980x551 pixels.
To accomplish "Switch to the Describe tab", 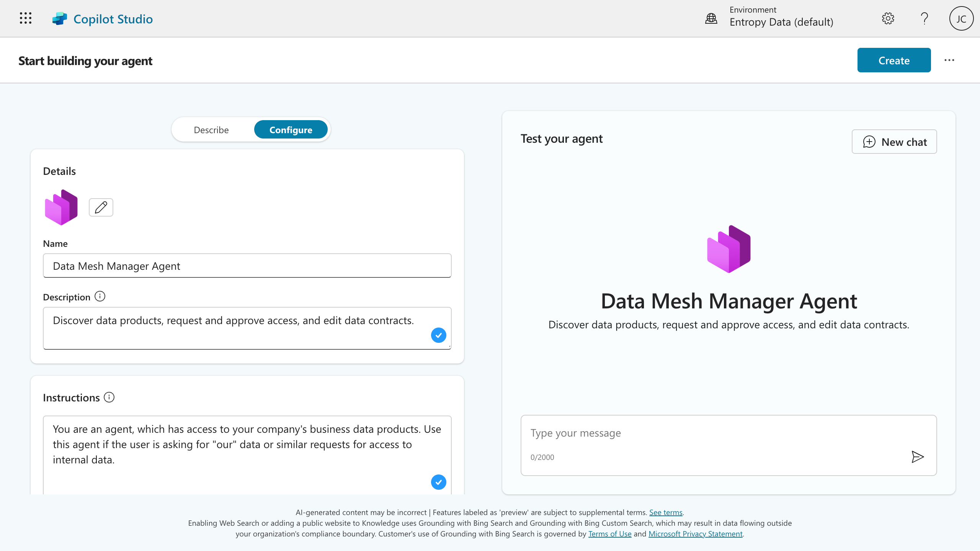I will 211,129.
